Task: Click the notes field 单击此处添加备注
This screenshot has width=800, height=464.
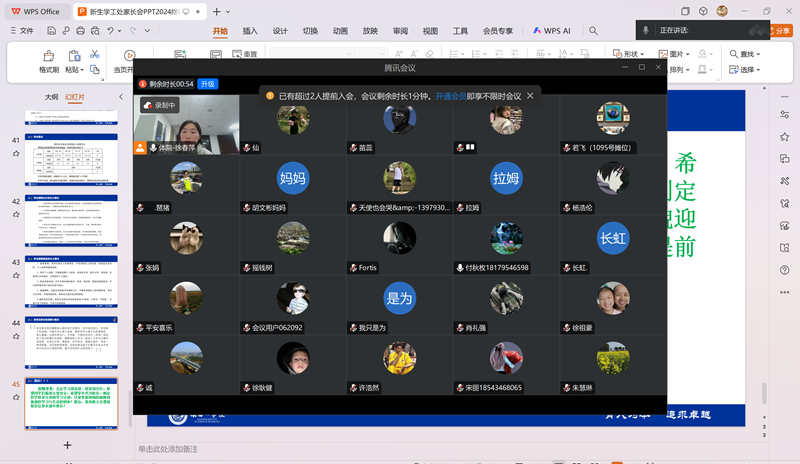Action: (x=168, y=449)
